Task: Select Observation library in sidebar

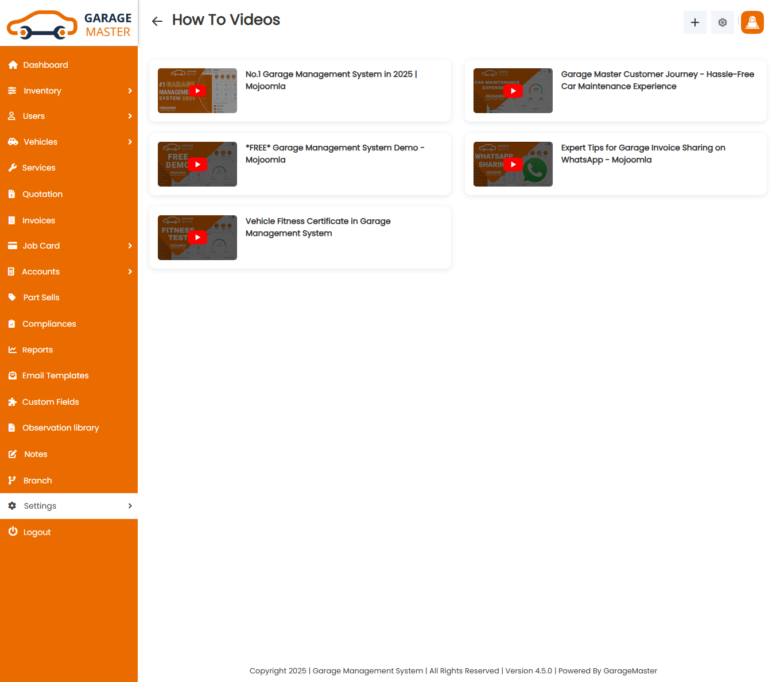Action: [x=60, y=428]
